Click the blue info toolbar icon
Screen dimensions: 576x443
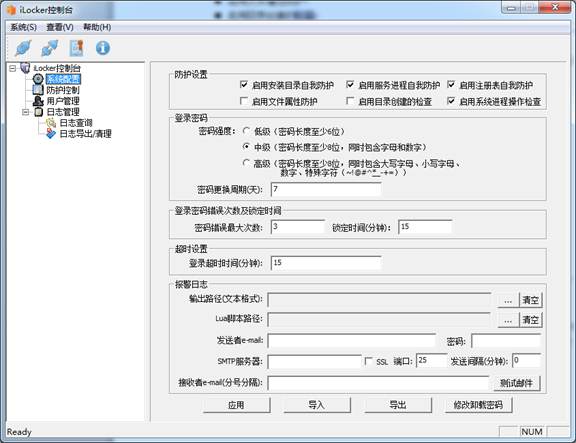click(103, 48)
